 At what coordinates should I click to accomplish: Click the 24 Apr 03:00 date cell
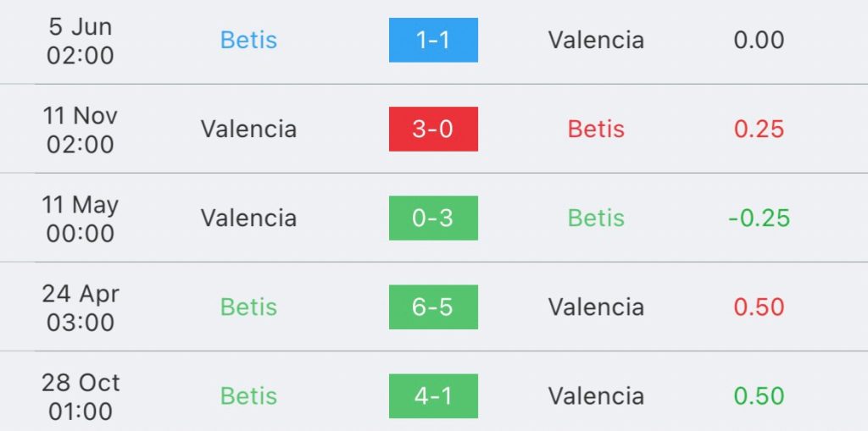81,308
